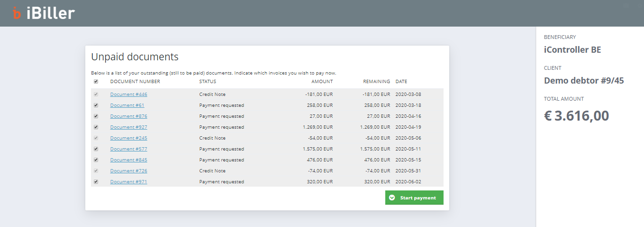Screen dimensions: 644x227
Task: Open Document #577 link
Action: pyautogui.click(x=128, y=149)
